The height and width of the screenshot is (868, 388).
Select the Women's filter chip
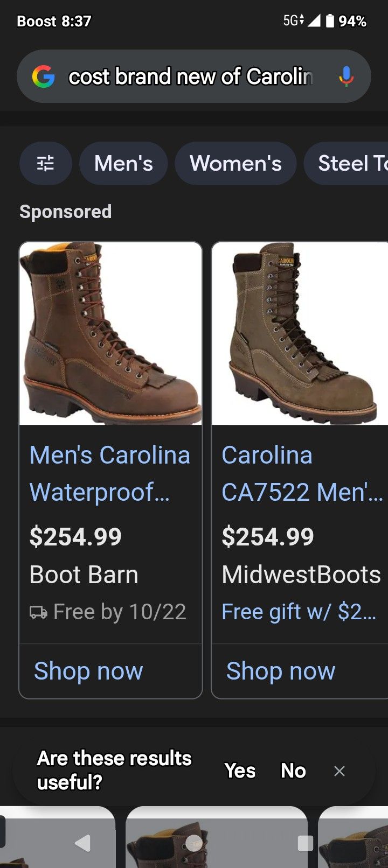(235, 163)
